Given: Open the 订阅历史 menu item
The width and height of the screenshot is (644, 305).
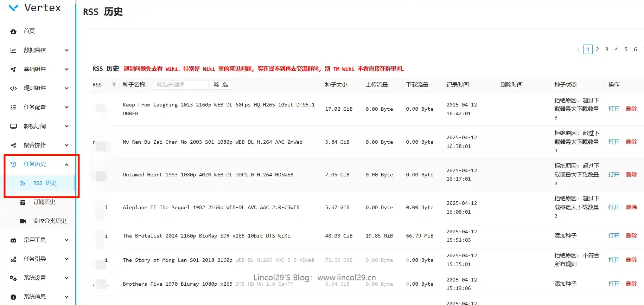Looking at the screenshot, I should coord(44,202).
